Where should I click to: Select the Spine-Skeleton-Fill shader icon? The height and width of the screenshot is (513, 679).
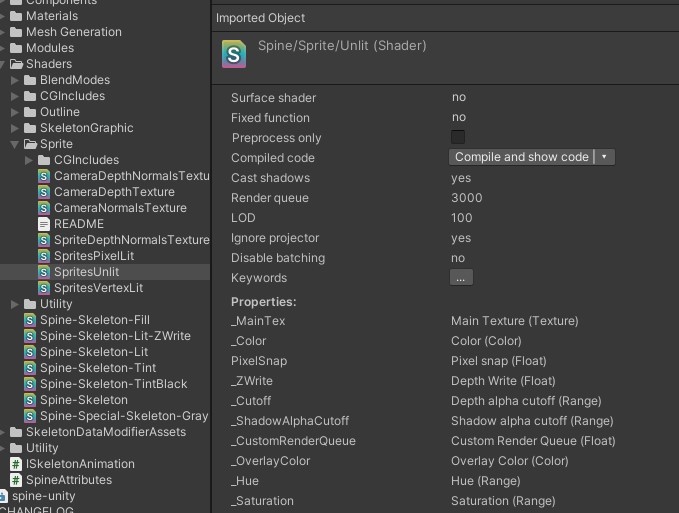(30, 320)
